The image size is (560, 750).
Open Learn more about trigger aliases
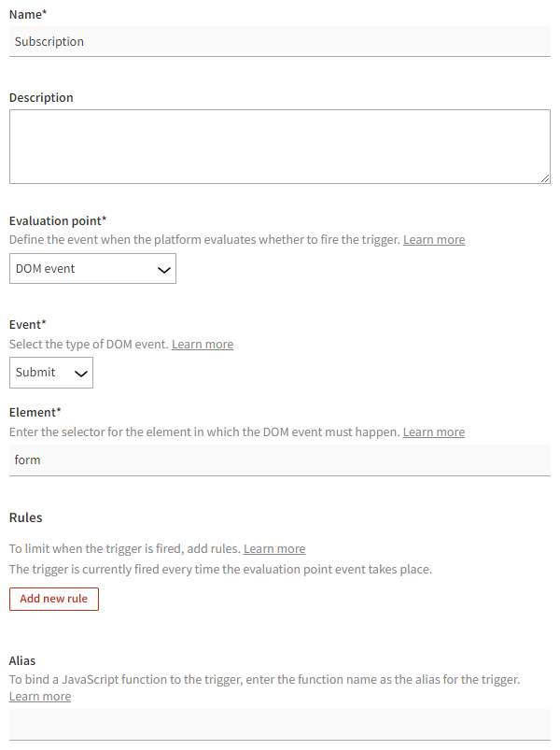click(x=39, y=695)
